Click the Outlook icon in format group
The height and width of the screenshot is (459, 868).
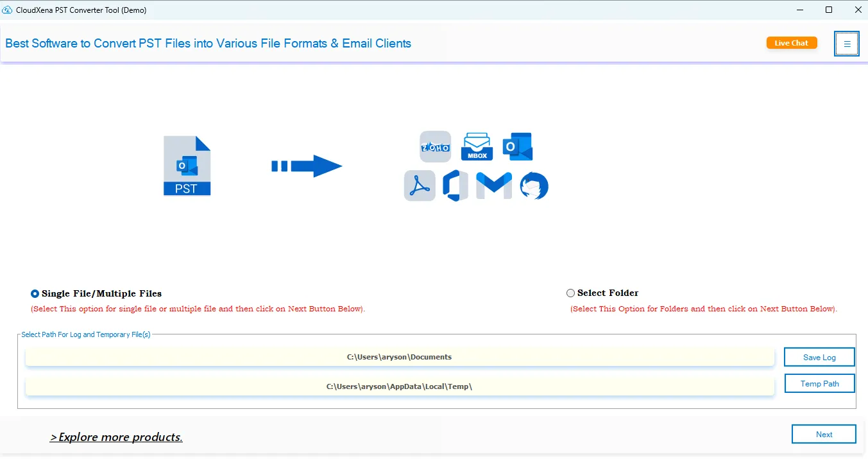[518, 147]
